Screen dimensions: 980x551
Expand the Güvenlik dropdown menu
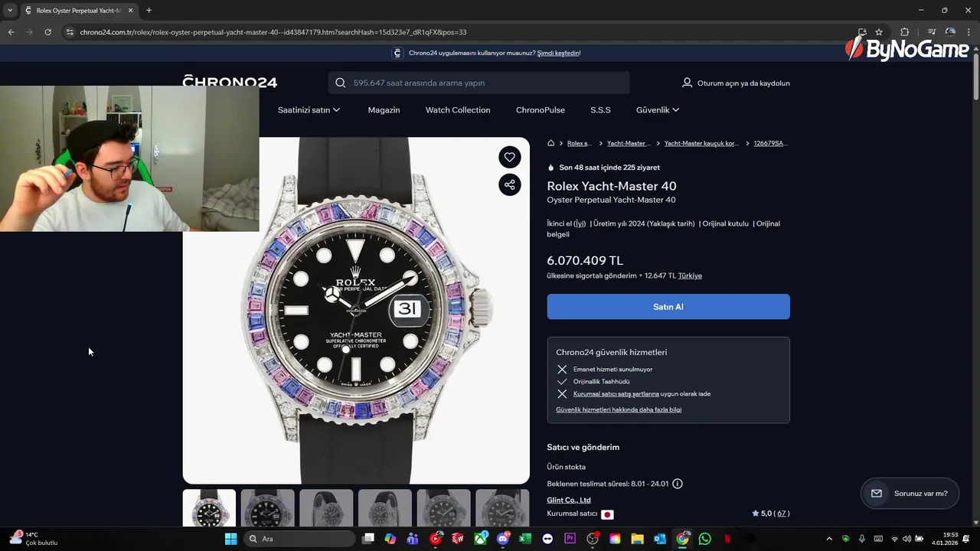(658, 110)
